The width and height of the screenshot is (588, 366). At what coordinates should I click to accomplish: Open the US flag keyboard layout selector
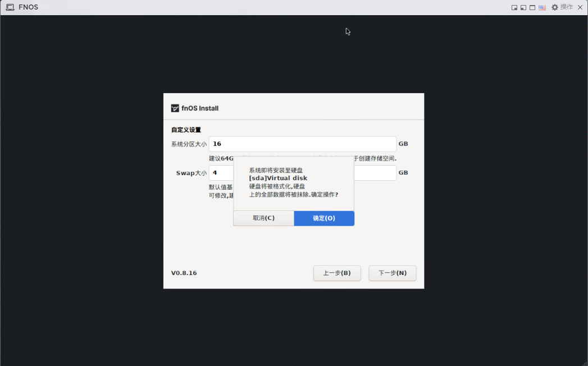point(542,7)
